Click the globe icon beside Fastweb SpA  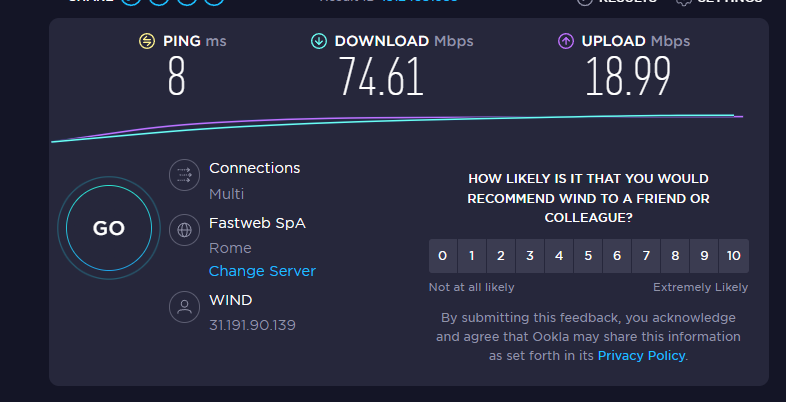(184, 230)
